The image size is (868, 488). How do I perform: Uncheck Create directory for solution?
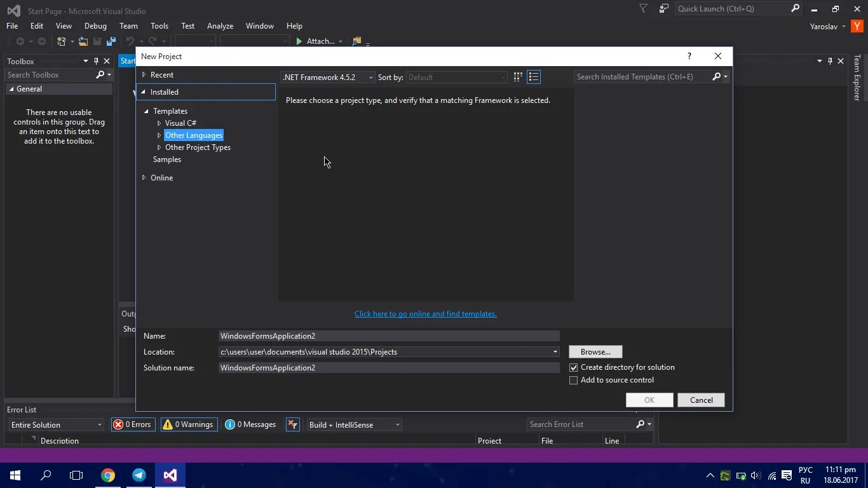574,367
